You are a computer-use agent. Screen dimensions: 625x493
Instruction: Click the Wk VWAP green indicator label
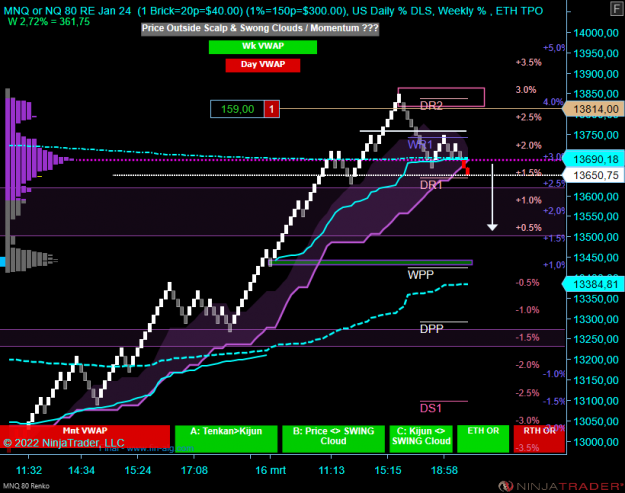pyautogui.click(x=263, y=47)
